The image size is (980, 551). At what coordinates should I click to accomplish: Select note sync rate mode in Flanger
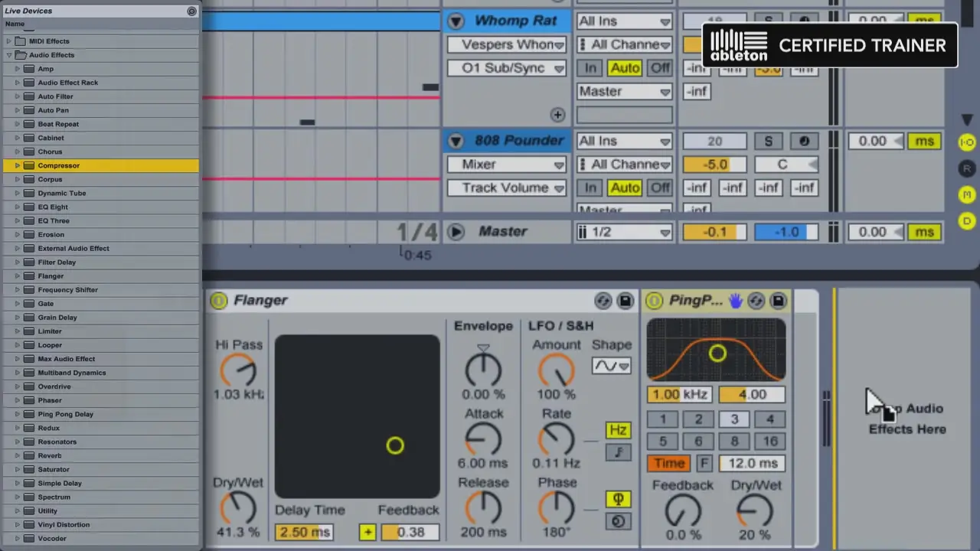(x=618, y=452)
